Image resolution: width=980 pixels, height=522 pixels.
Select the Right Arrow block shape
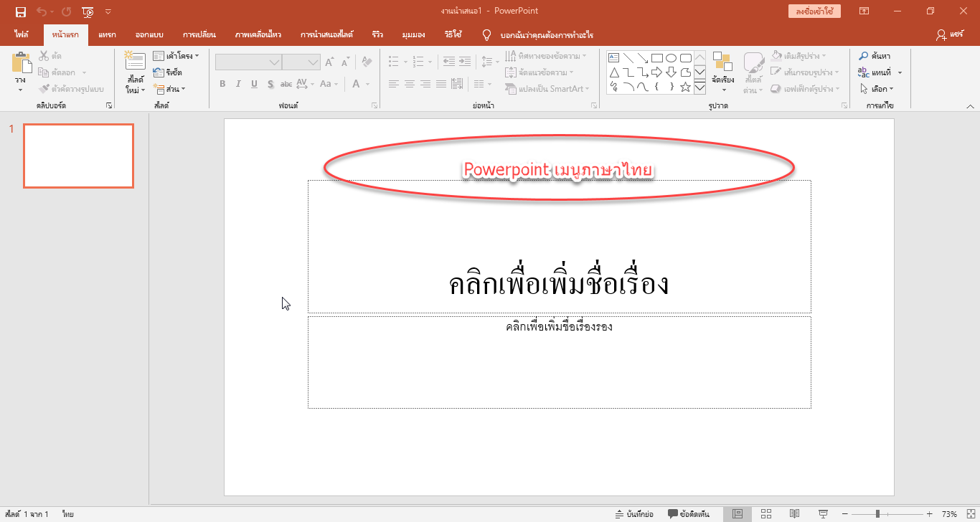pyautogui.click(x=656, y=72)
